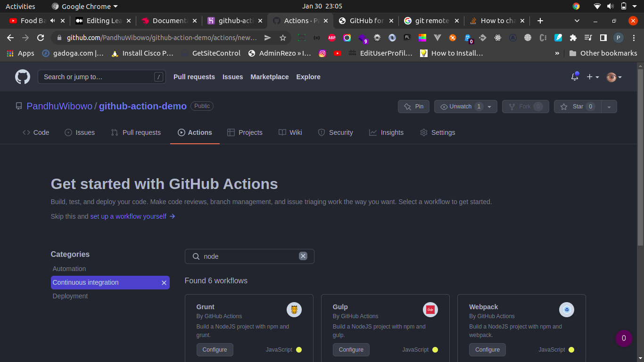Go back to the previous page

tap(10, 38)
